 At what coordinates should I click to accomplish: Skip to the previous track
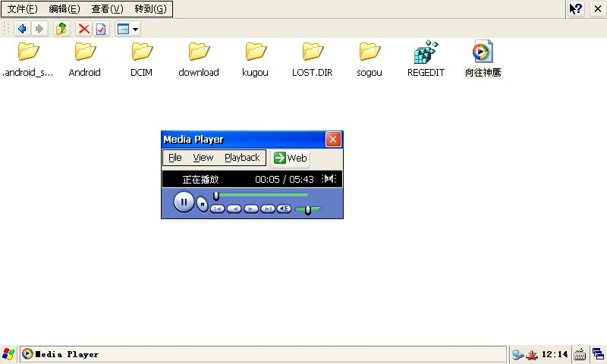click(x=217, y=209)
